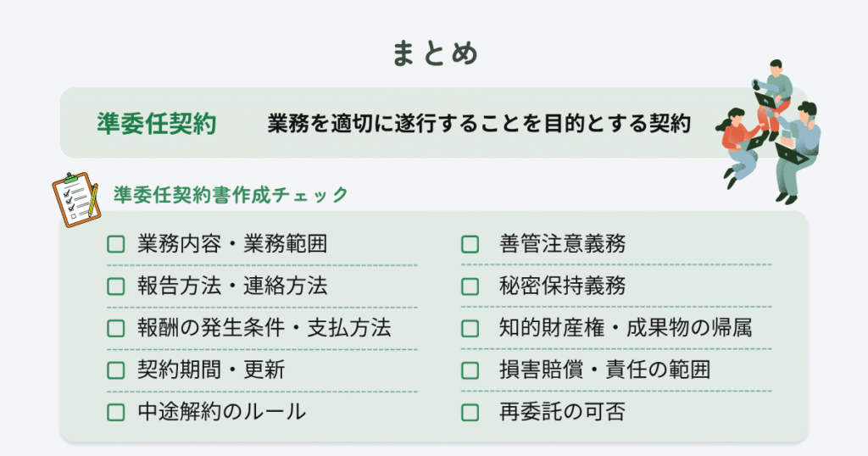Image resolution: width=868 pixels, height=456 pixels.
Task: Click the 善管注意義務 item text
Action: (x=563, y=244)
